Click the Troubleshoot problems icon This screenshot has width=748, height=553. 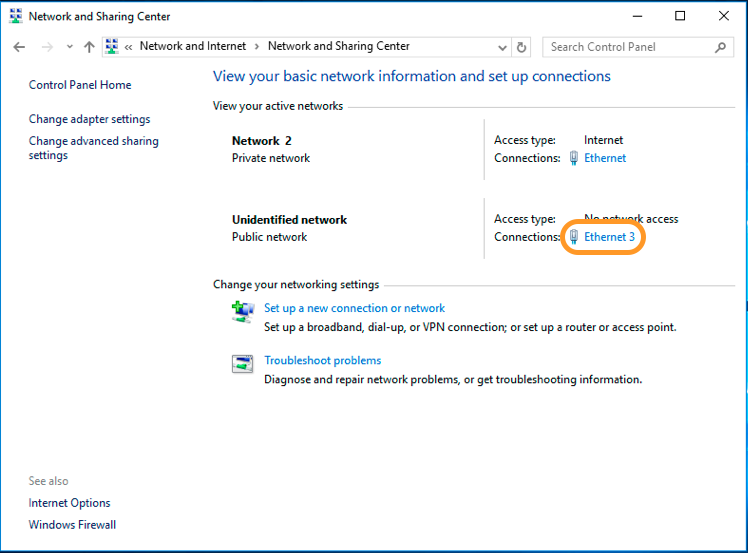[243, 365]
